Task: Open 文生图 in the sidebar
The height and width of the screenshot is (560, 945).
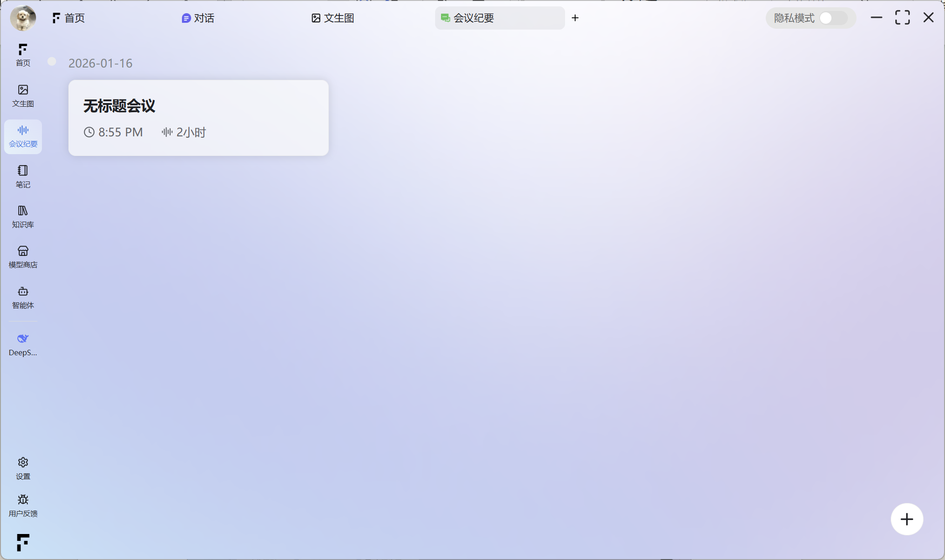Action: 23,95
